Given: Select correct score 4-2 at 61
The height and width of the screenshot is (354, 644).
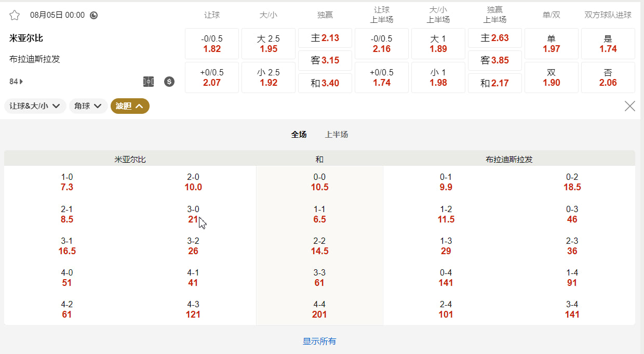Looking at the screenshot, I should click(67, 309).
